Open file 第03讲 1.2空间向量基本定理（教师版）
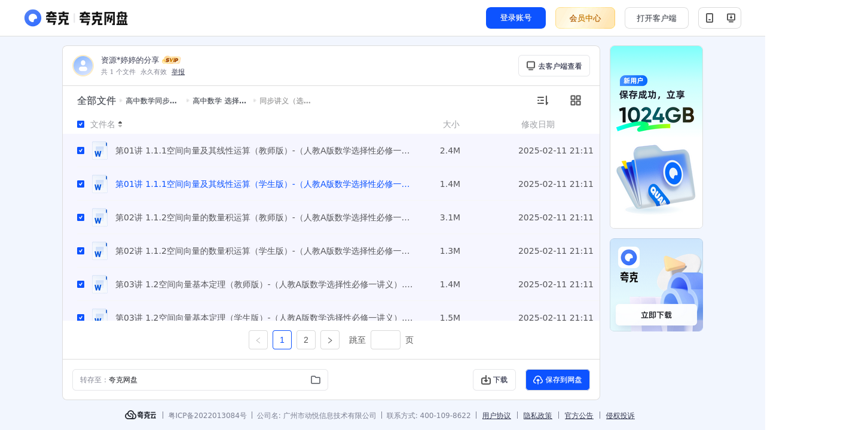 264,284
